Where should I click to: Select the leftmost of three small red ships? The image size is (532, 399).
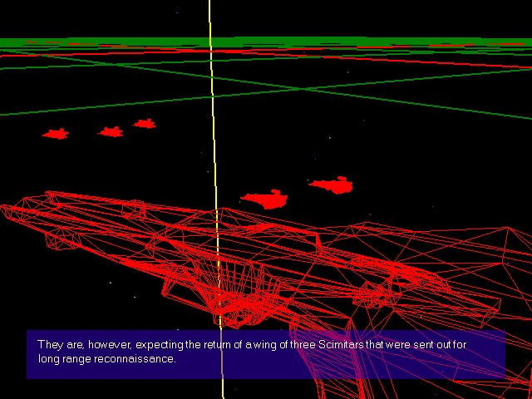56,134
